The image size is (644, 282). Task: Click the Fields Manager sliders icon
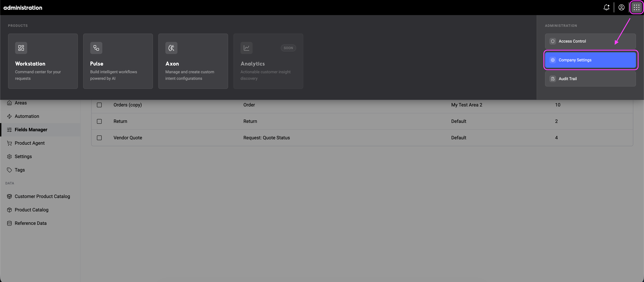coord(9,129)
